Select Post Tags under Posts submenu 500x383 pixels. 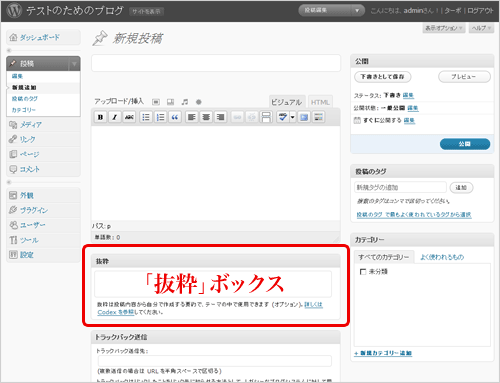pos(25,99)
